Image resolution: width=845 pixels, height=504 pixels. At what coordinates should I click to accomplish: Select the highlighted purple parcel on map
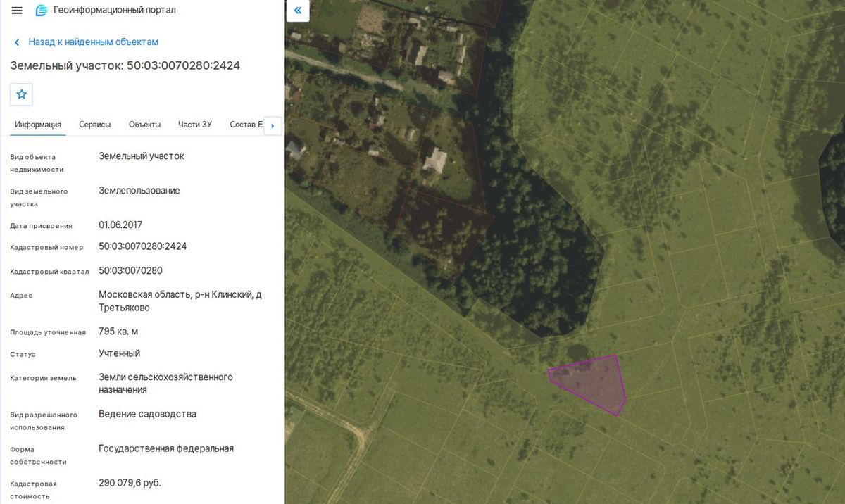click(591, 384)
